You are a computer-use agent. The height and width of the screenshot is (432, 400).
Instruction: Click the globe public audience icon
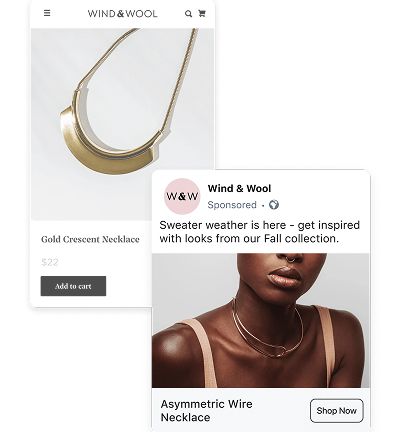(274, 205)
